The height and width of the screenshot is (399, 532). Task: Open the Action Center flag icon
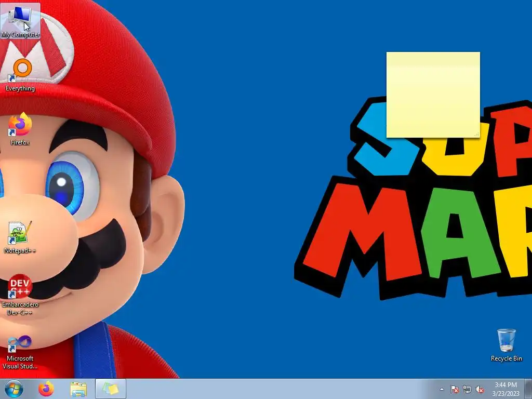click(x=454, y=389)
